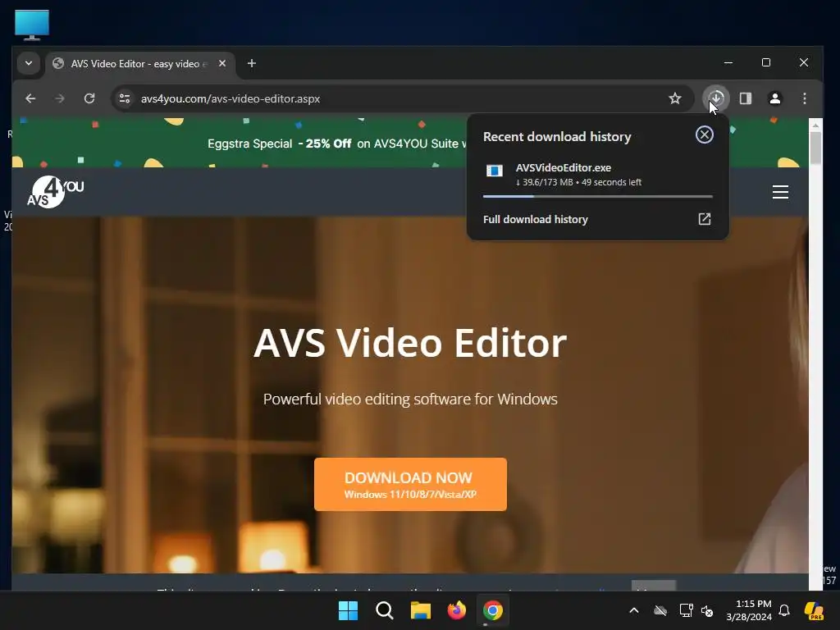Show hidden system tray icons
The height and width of the screenshot is (630, 840).
click(x=634, y=610)
